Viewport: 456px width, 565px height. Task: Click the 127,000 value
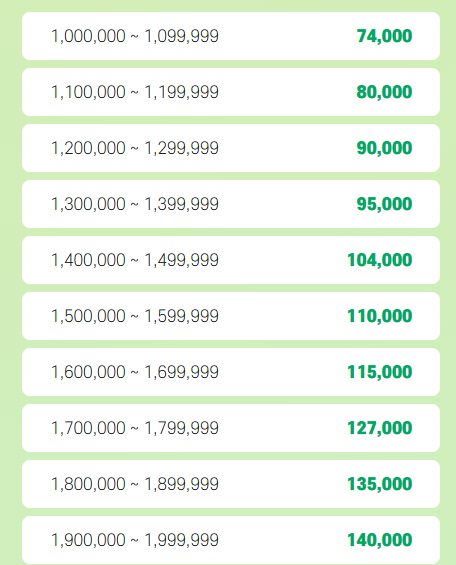tap(380, 428)
